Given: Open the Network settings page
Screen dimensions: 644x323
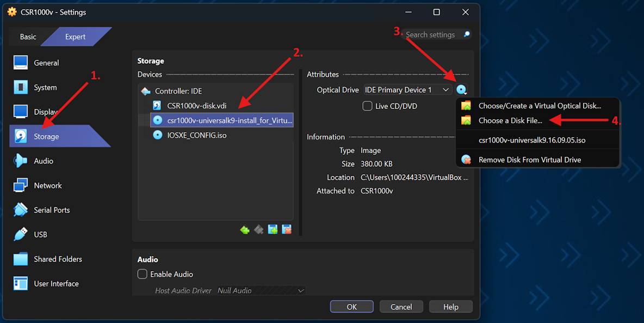Looking at the screenshot, I should pos(48,185).
